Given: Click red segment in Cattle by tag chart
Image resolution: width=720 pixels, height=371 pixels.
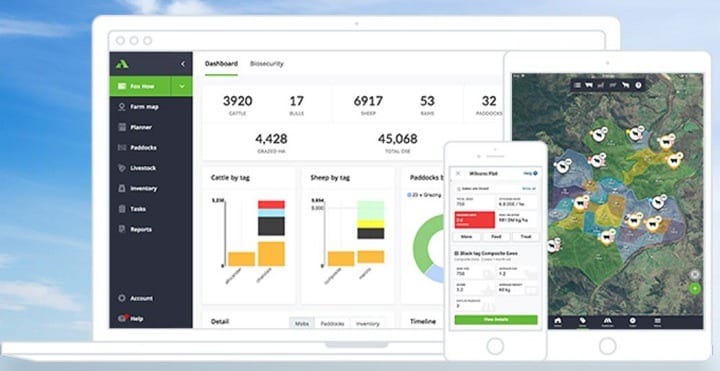Looking at the screenshot, I should pos(271,204).
